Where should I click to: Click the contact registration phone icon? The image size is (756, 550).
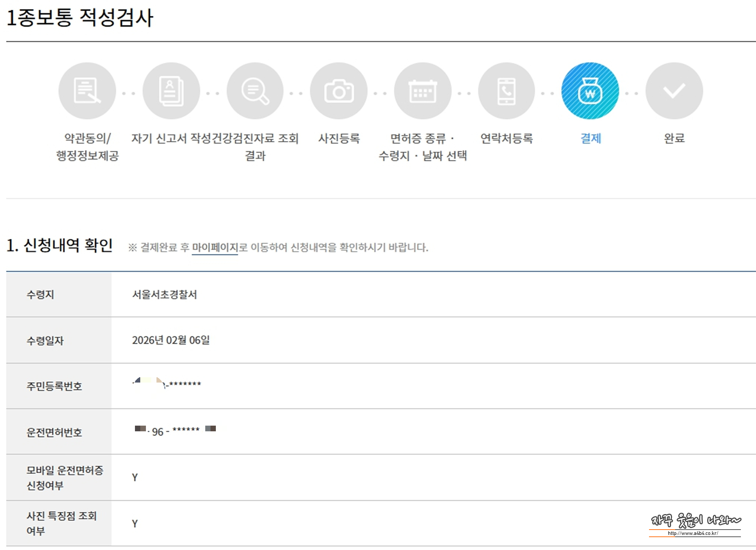tap(507, 91)
